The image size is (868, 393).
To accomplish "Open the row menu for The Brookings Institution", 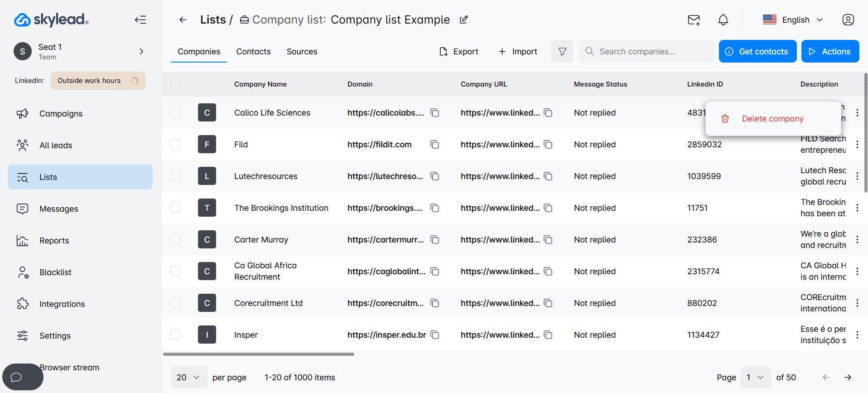I will [857, 208].
